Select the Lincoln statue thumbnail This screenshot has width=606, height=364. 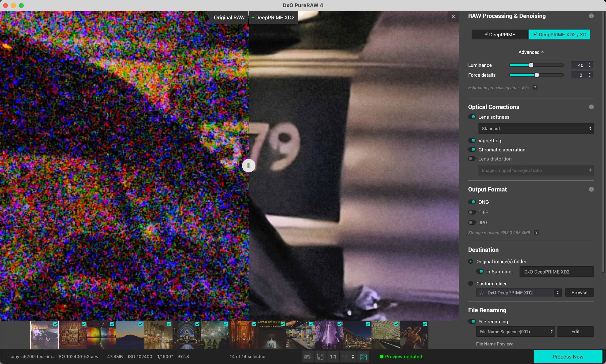[272, 335]
